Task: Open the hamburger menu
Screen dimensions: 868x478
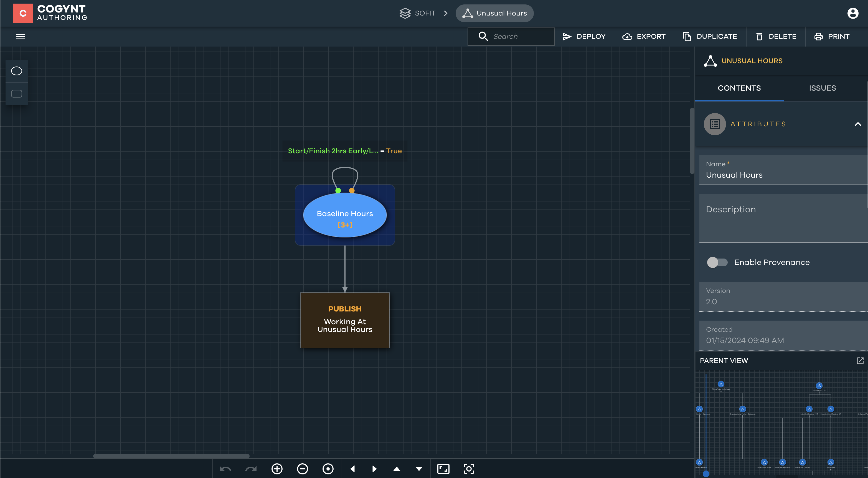Action: (x=21, y=36)
